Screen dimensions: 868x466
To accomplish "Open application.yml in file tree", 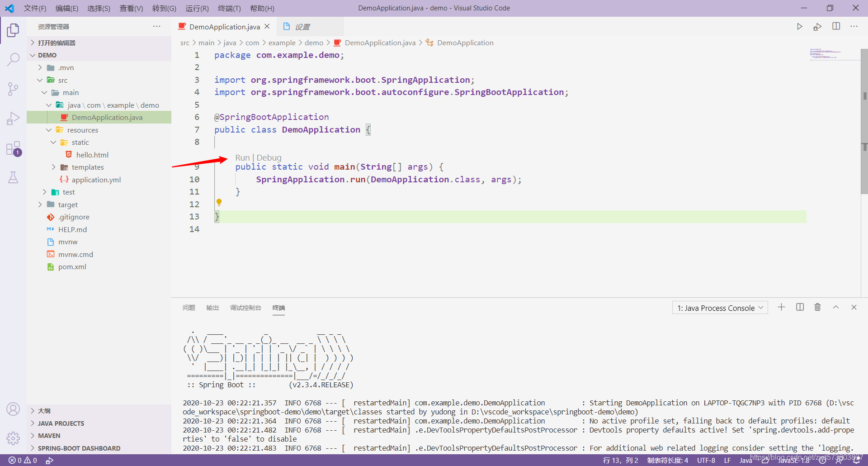I will [96, 180].
